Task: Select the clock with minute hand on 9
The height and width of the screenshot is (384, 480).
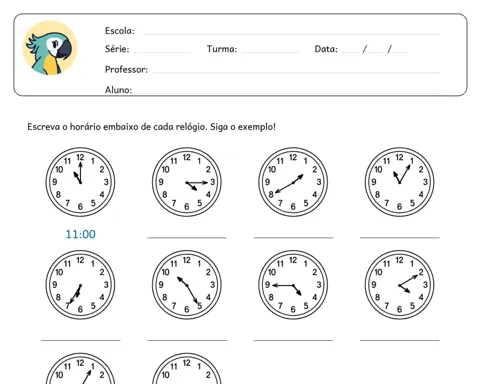Action: coord(293,285)
